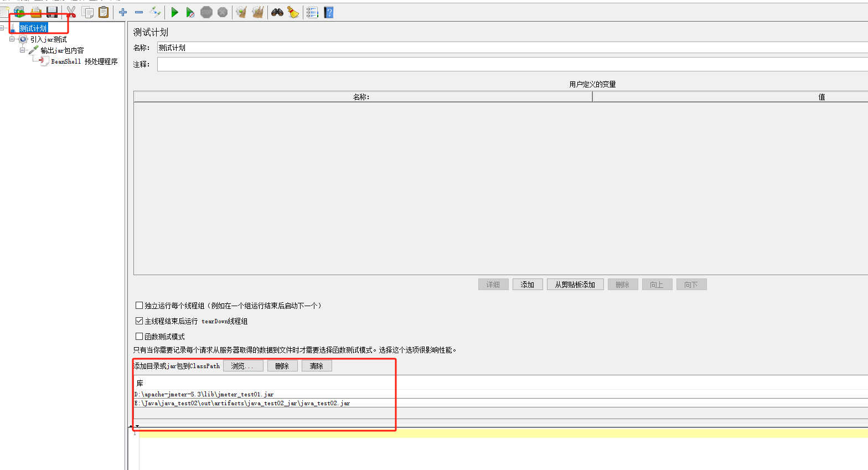Image resolution: width=868 pixels, height=470 pixels.
Task: Click the 库 library column header
Action: (500, 383)
